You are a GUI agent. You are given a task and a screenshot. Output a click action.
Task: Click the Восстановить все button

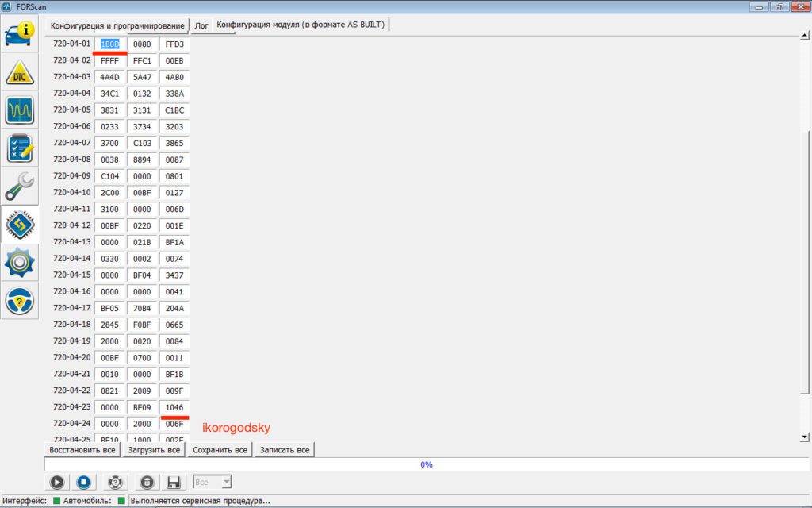point(82,450)
